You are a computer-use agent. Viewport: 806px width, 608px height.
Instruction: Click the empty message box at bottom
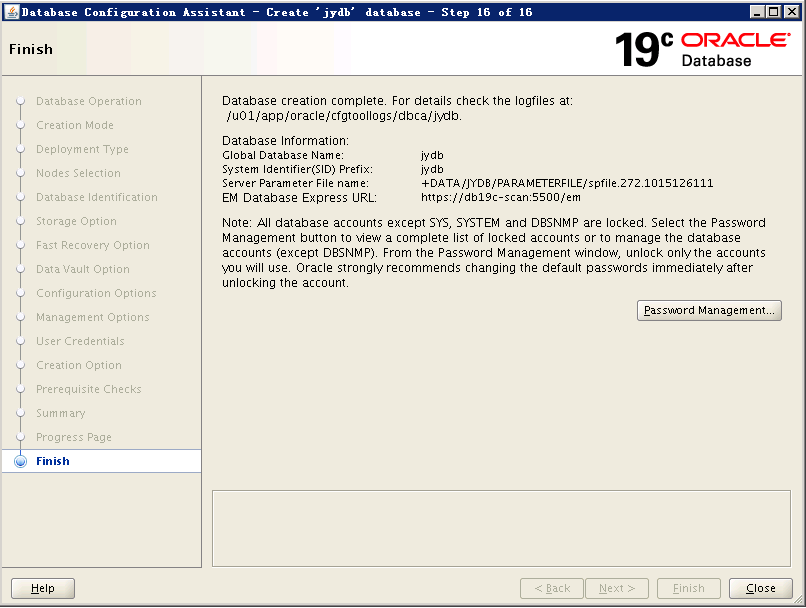[501, 528]
